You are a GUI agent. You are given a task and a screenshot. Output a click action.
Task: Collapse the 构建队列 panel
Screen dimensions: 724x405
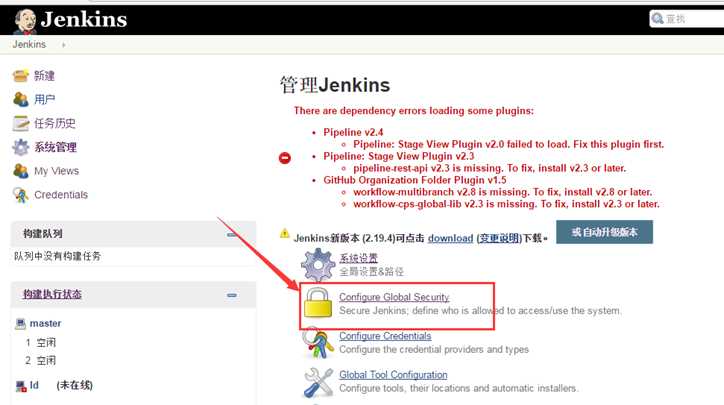tap(232, 235)
